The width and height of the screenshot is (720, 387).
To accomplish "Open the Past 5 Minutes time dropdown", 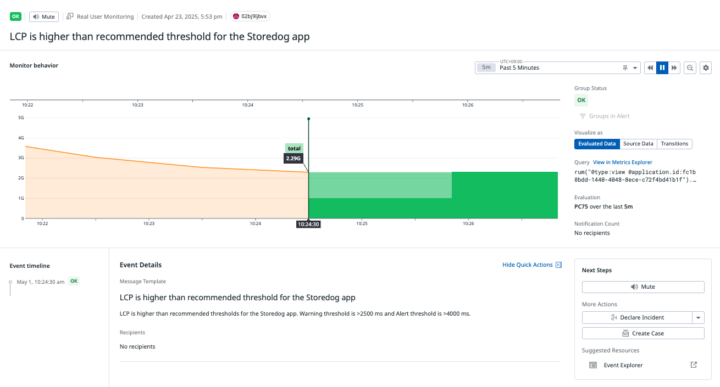I will (557, 67).
